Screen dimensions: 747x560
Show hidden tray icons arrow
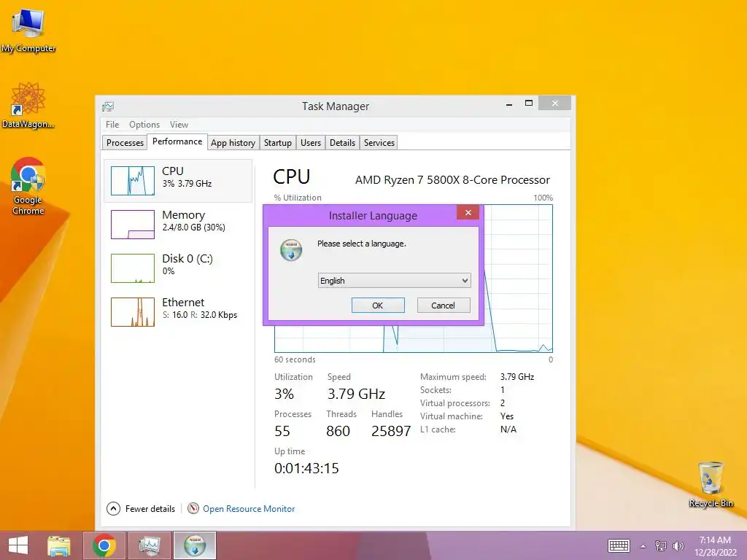point(643,546)
